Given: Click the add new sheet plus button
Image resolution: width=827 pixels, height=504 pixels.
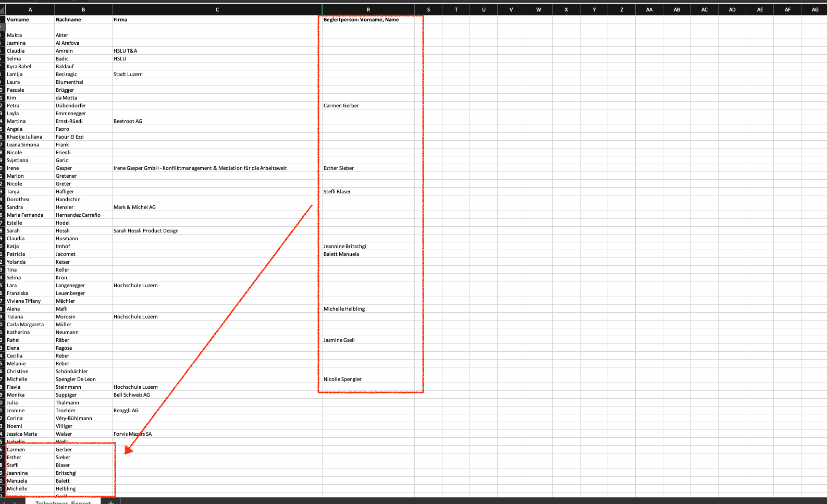Looking at the screenshot, I should [x=110, y=502].
